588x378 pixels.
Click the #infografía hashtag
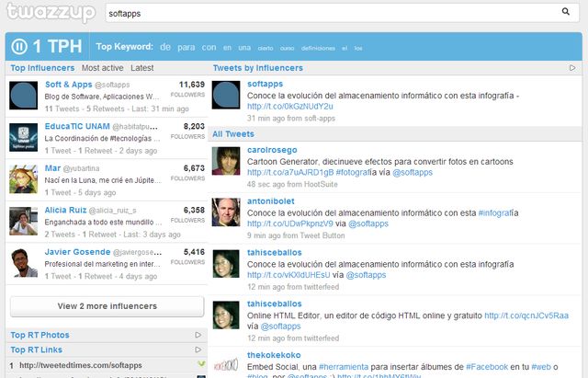point(496,213)
